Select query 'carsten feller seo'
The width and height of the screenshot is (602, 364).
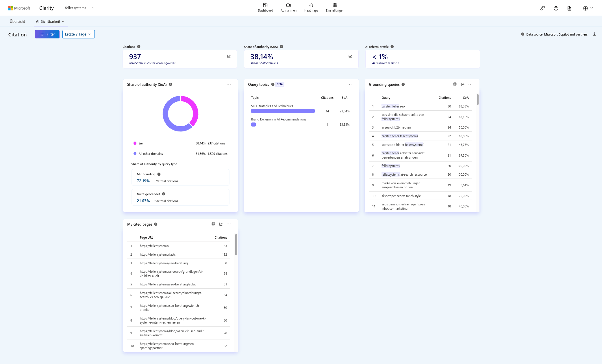421,106
